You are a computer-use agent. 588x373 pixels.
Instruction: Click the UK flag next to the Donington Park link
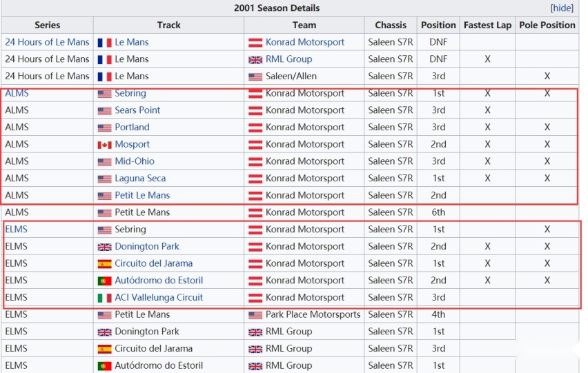[105, 247]
